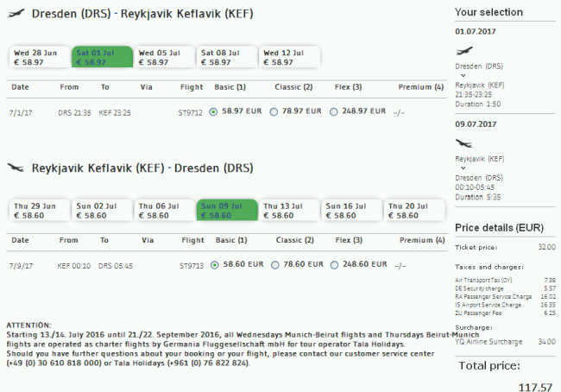Click the Air Transport Tax (OY) row

[505, 281]
